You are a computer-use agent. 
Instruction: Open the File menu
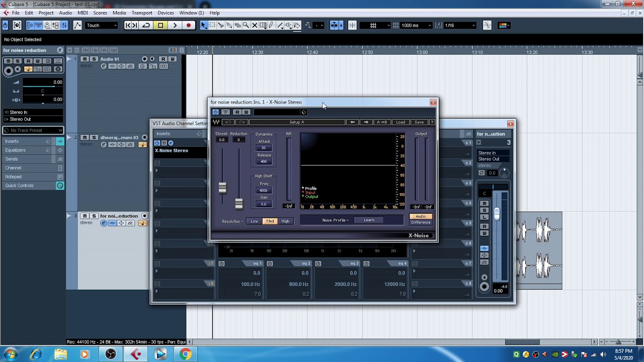(x=16, y=13)
